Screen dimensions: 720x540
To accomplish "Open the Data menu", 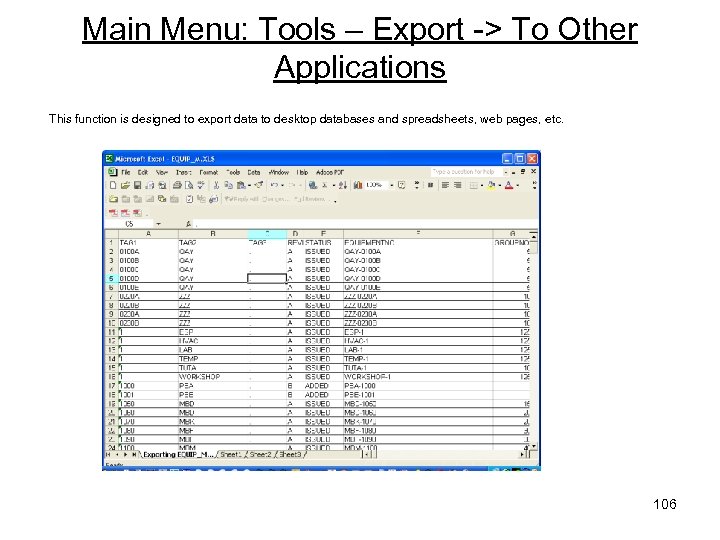I will coord(254,172).
